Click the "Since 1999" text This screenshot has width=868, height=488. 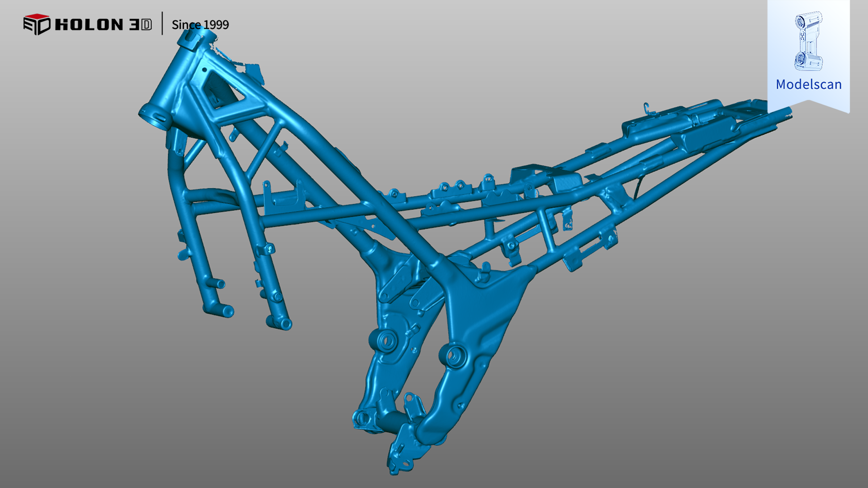click(200, 25)
